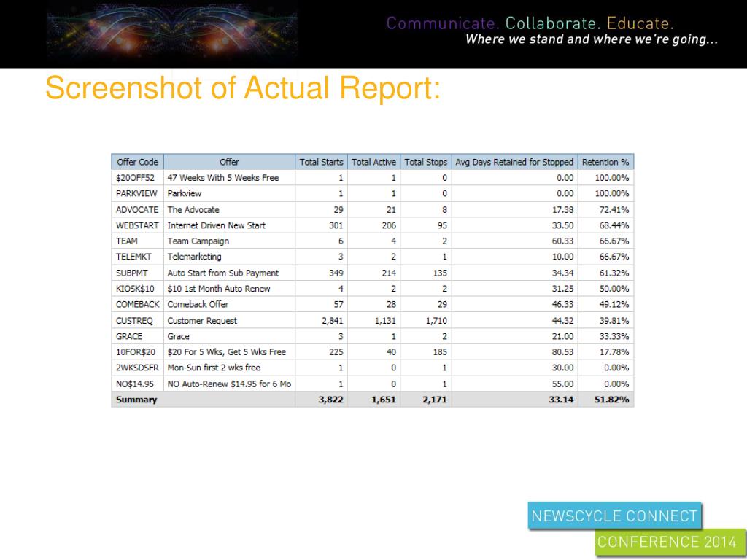Select the NO$14.95 offer code cell
The image size is (747, 560).
pos(137,384)
